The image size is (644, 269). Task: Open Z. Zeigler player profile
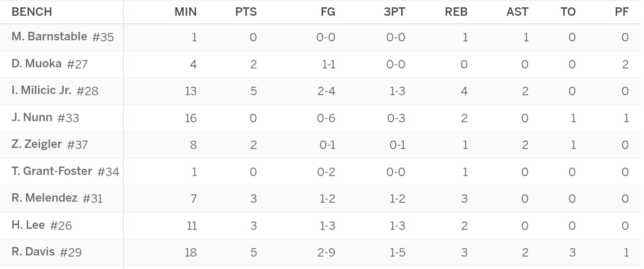(37, 144)
